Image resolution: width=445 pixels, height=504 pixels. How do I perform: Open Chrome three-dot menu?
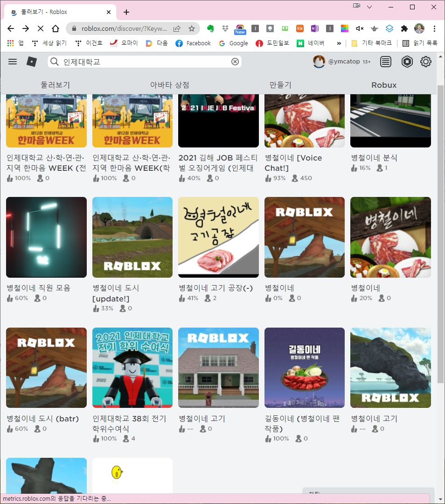[x=434, y=28]
